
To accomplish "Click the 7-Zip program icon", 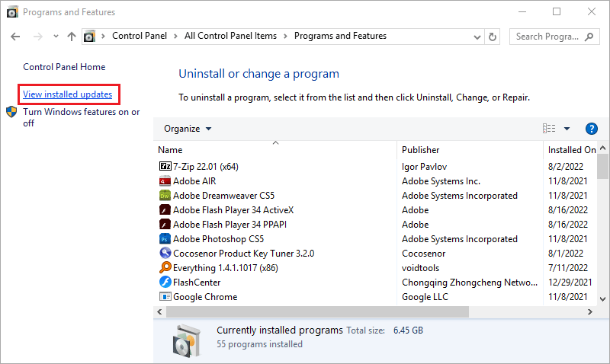I will click(x=165, y=166).
